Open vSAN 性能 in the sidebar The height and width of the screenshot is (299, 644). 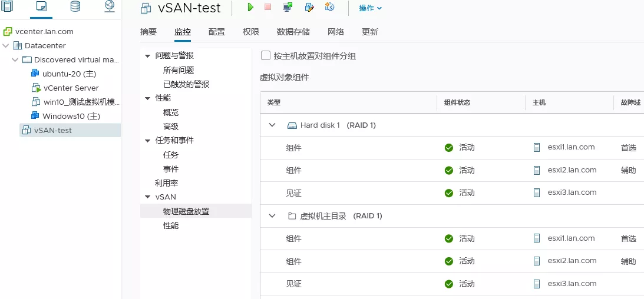171,225
